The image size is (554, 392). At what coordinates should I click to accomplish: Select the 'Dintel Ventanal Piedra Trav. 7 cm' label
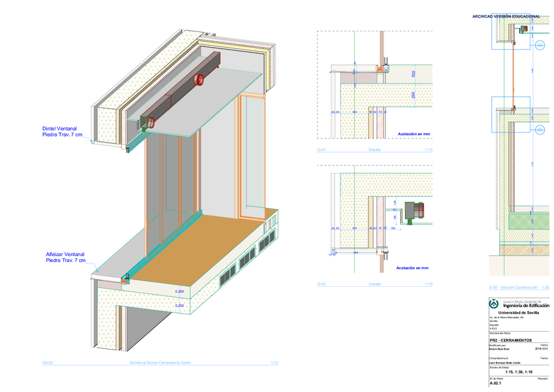pos(62,131)
